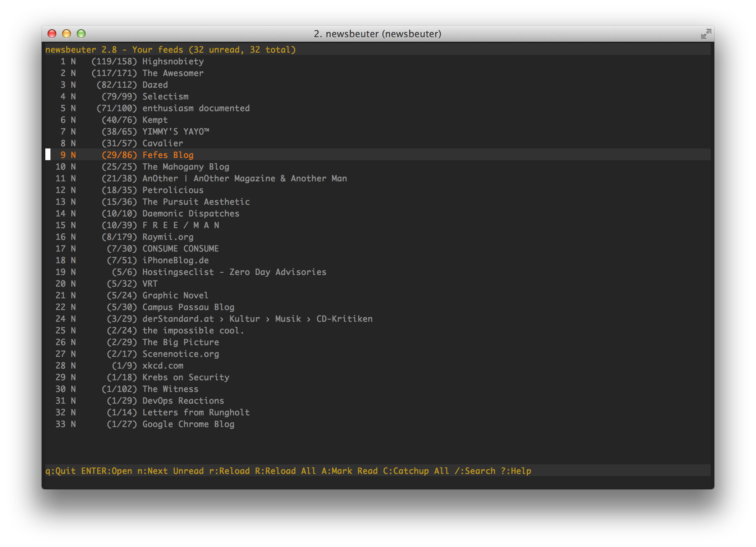756x547 pixels.
Task: Open the xkcd.com feed entry
Action: (x=163, y=366)
